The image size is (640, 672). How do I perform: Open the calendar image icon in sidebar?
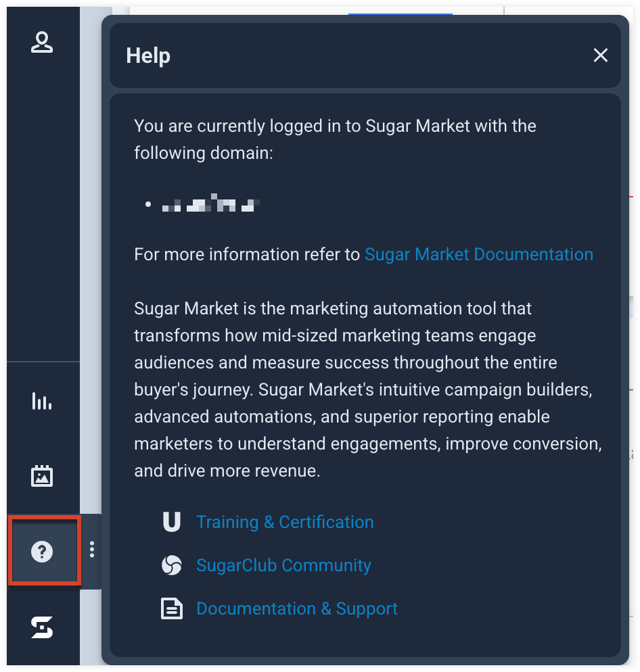[x=42, y=476]
